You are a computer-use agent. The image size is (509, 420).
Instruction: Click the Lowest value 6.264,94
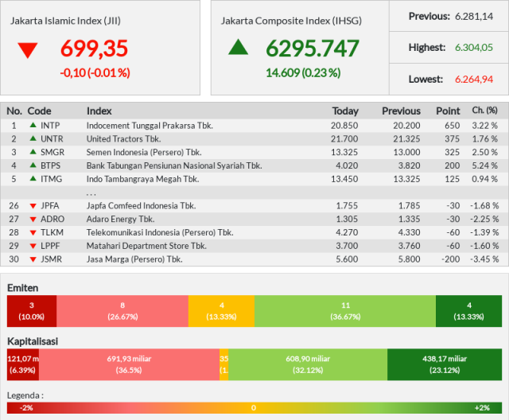click(474, 80)
